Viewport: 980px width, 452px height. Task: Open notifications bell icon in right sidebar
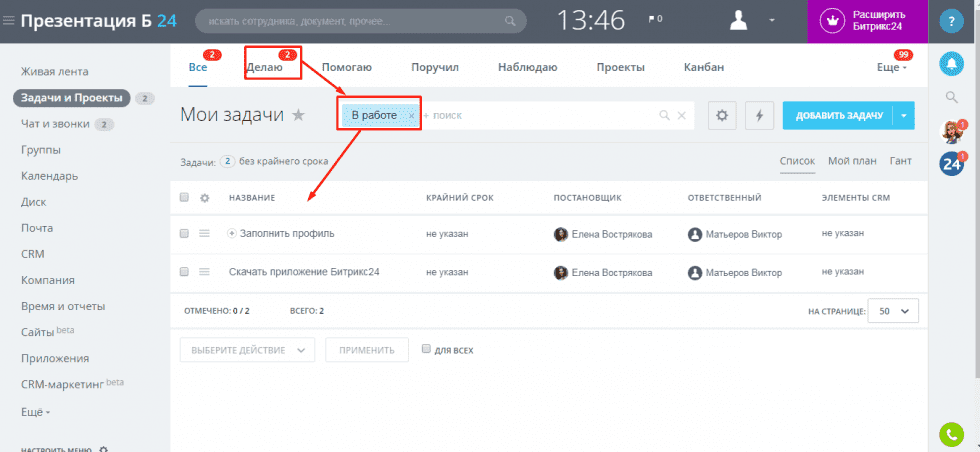951,62
